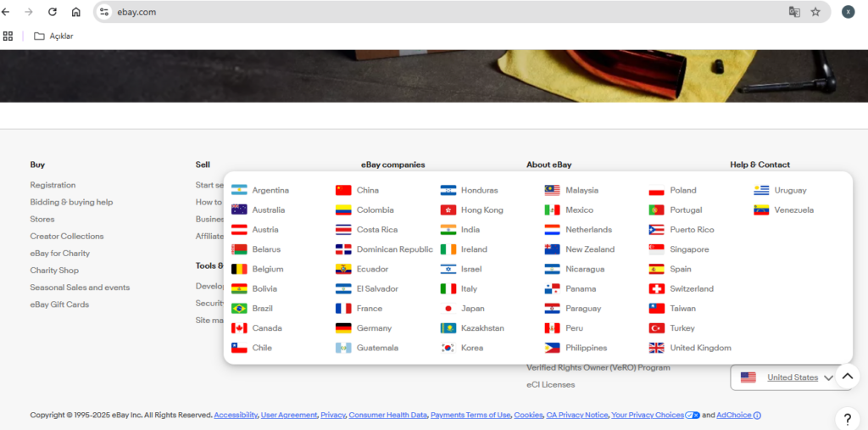Go to browser home page icon
868x430 pixels.
75,12
